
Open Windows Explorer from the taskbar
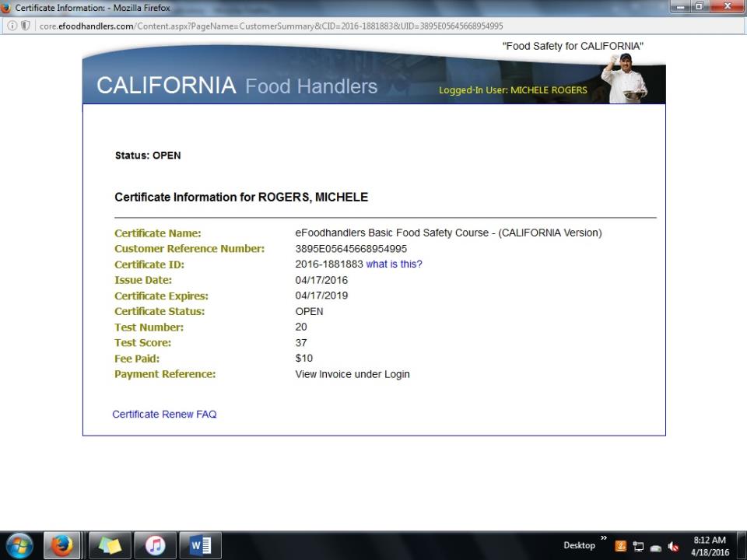(110, 545)
